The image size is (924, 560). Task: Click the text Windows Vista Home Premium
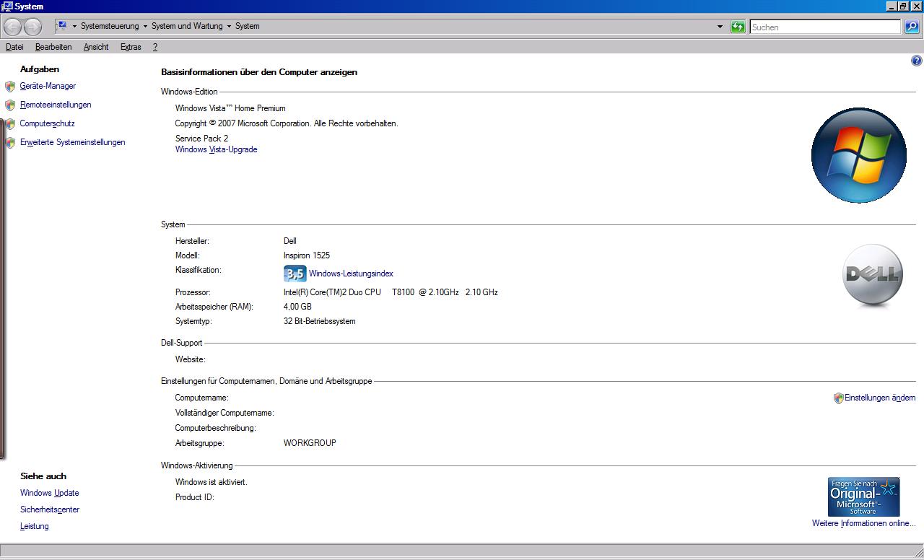pos(230,108)
